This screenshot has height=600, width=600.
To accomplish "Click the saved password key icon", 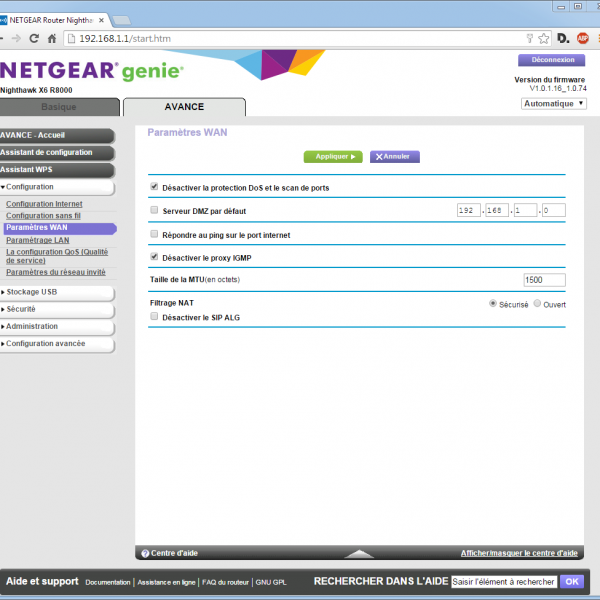I will click(529, 38).
